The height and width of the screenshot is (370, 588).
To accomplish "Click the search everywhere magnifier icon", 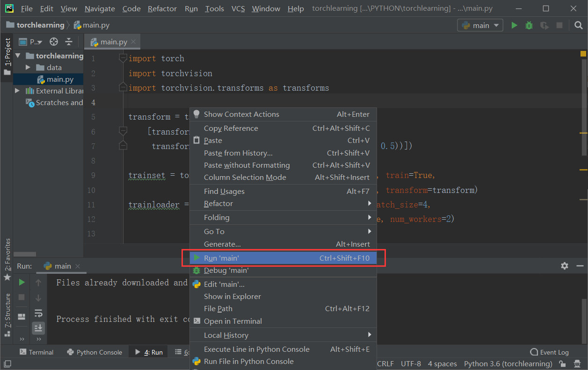I will pyautogui.click(x=578, y=25).
